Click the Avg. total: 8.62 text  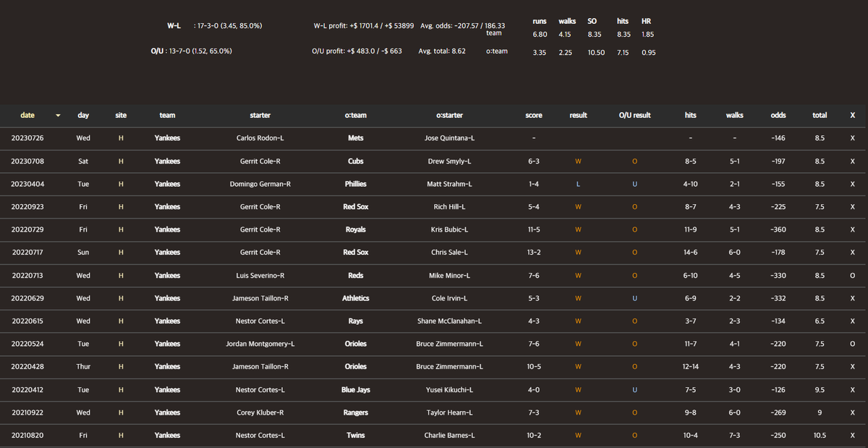pos(442,51)
